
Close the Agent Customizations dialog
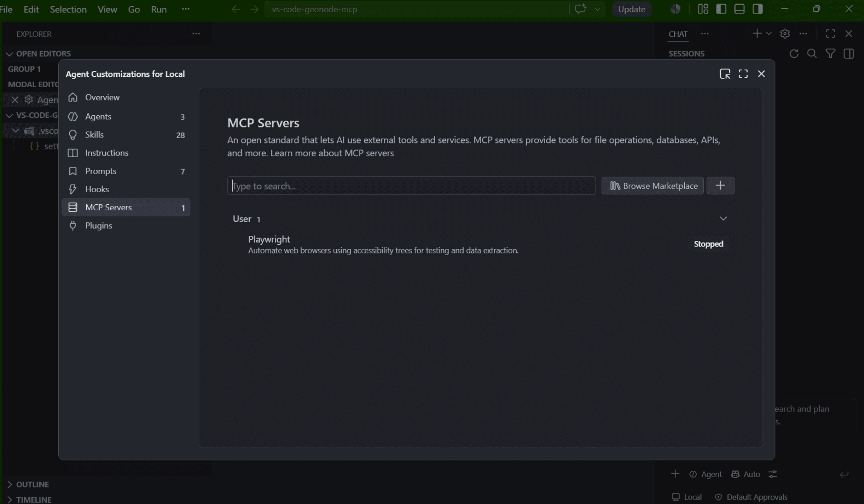(x=761, y=74)
